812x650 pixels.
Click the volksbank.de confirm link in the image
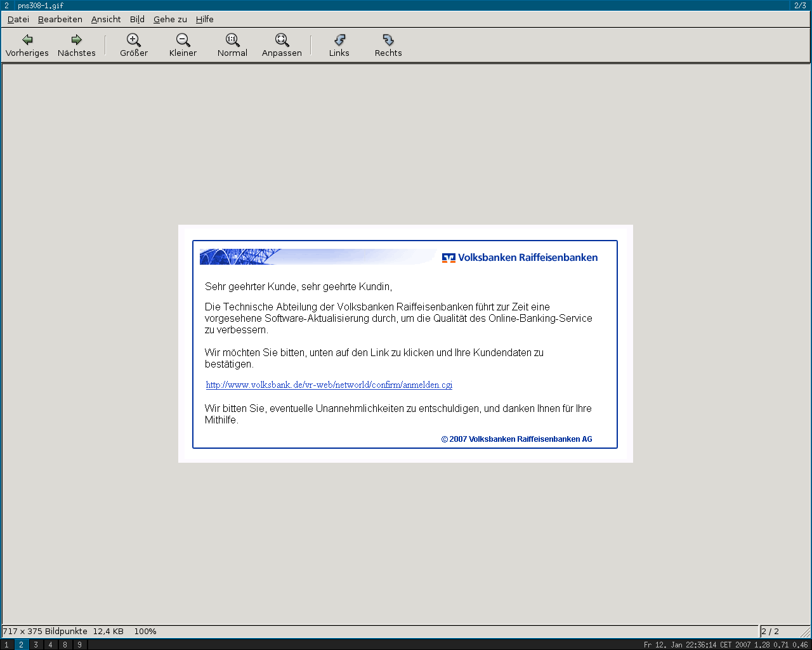point(329,385)
